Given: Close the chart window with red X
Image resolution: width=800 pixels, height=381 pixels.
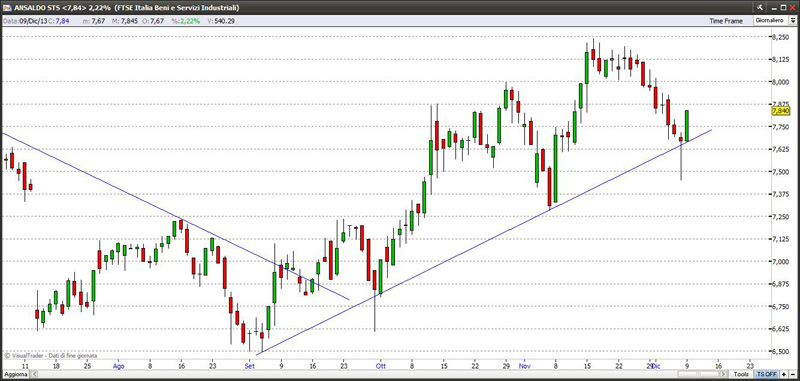Looking at the screenshot, I should [792, 8].
